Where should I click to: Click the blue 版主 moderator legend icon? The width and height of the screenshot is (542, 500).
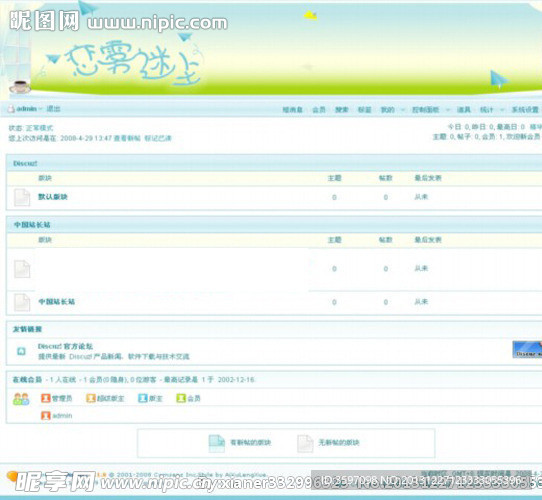point(143,398)
